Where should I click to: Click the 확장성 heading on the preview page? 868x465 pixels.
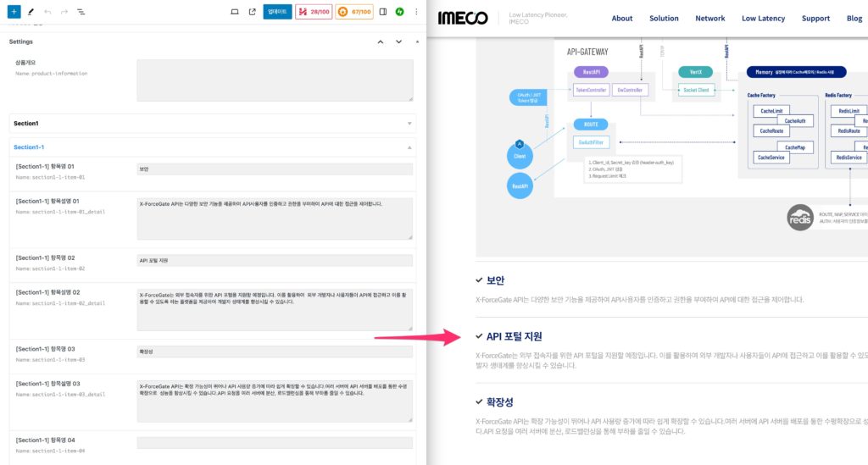499,402
